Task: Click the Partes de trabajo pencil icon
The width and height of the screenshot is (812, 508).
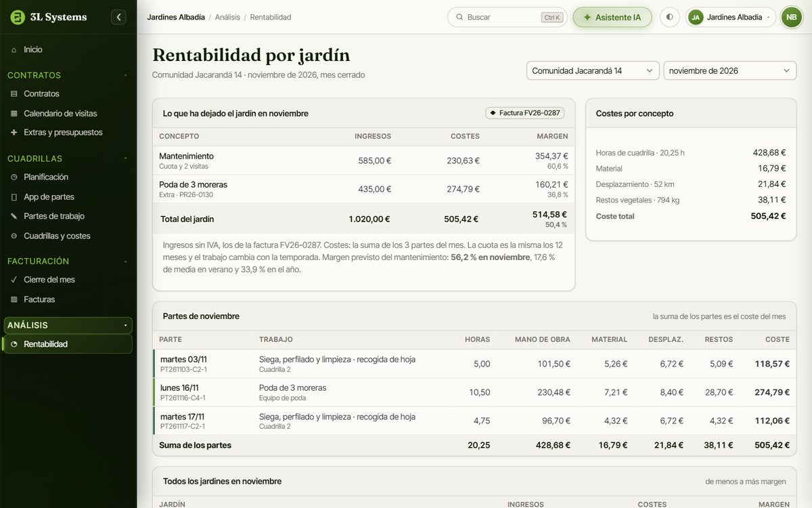Action: 14,216
